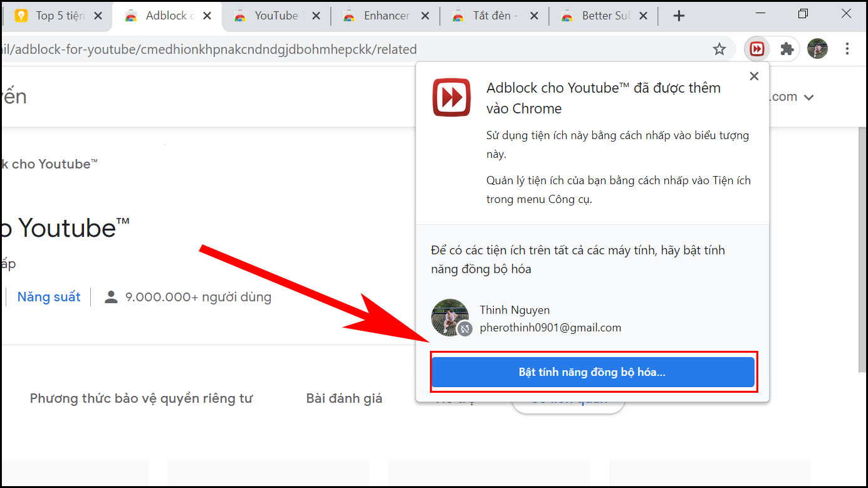Open Phương thức bảo vệ quyền riêng tư
Image resolution: width=868 pixels, height=488 pixels.
pos(141,398)
